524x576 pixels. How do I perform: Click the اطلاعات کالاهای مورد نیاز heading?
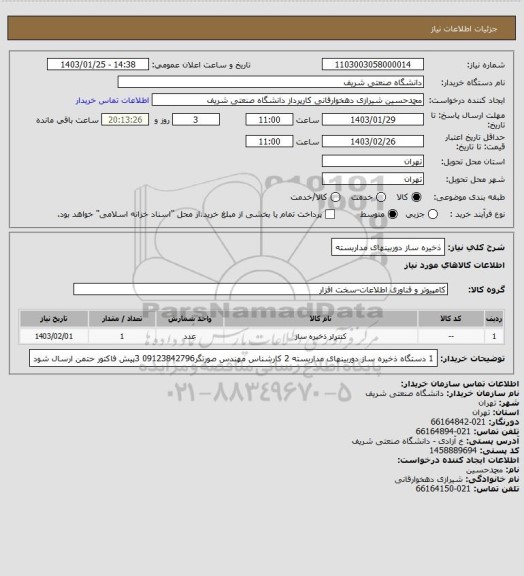click(454, 265)
